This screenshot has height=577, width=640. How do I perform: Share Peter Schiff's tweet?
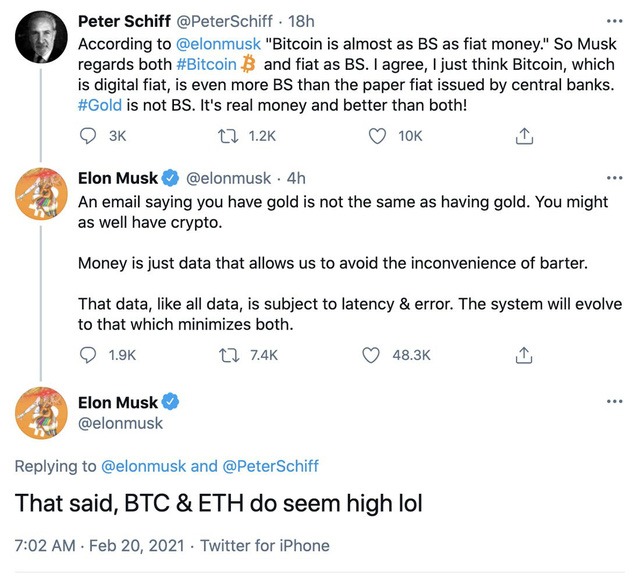pyautogui.click(x=523, y=136)
